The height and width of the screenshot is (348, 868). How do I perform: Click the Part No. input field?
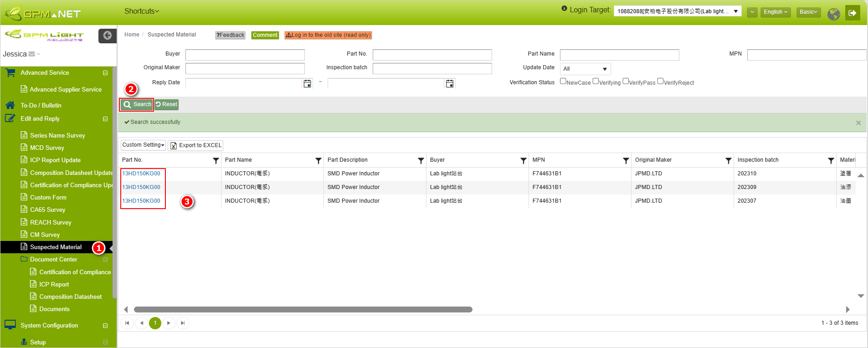pyautogui.click(x=432, y=55)
